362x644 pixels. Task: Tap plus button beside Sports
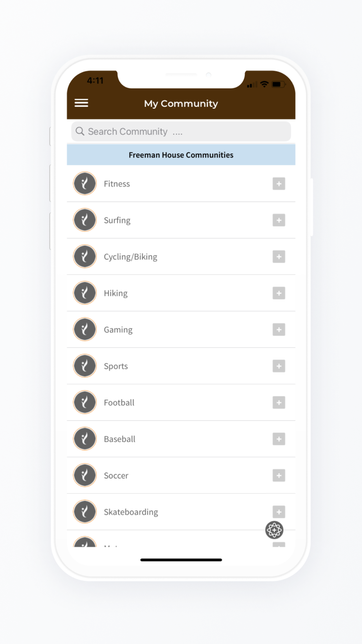click(279, 366)
